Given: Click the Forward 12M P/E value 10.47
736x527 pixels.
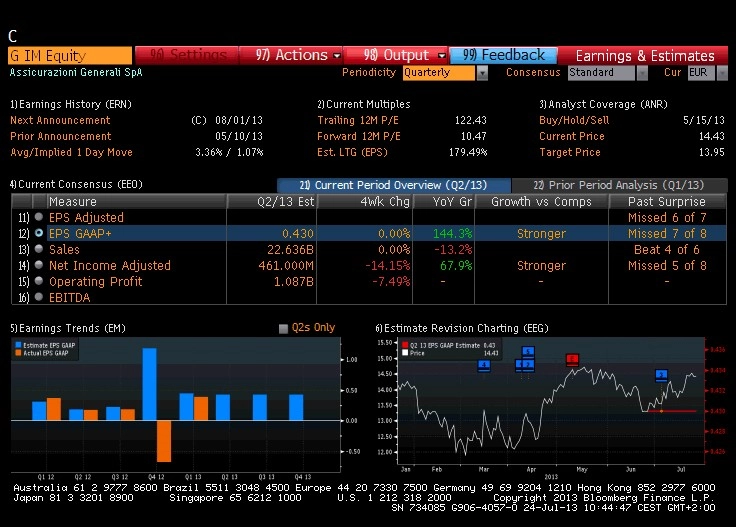Looking at the screenshot, I should (x=474, y=136).
